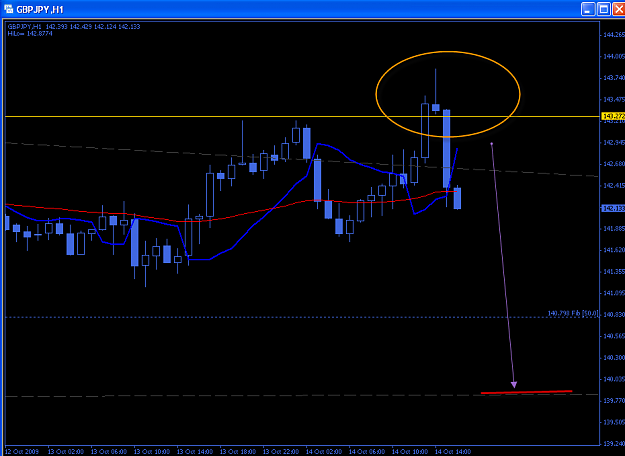
Task: Click the GBPJPY chart window icon
Action: click(8, 9)
